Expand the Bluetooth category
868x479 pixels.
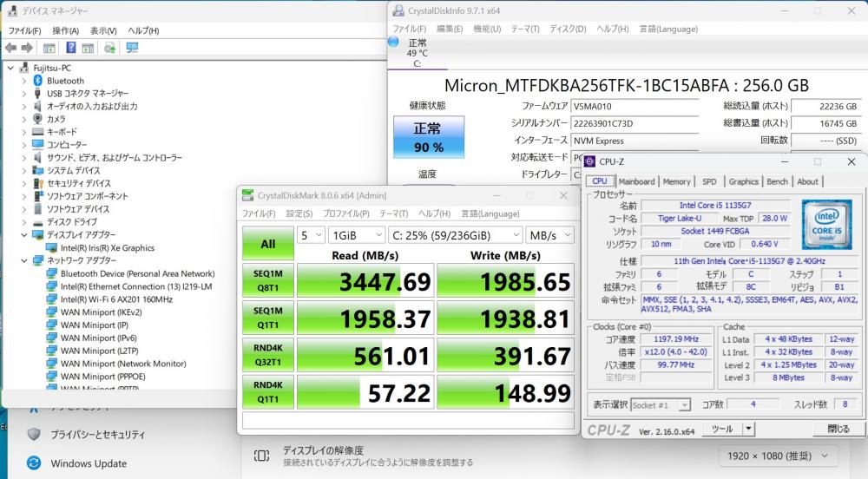[x=23, y=81]
